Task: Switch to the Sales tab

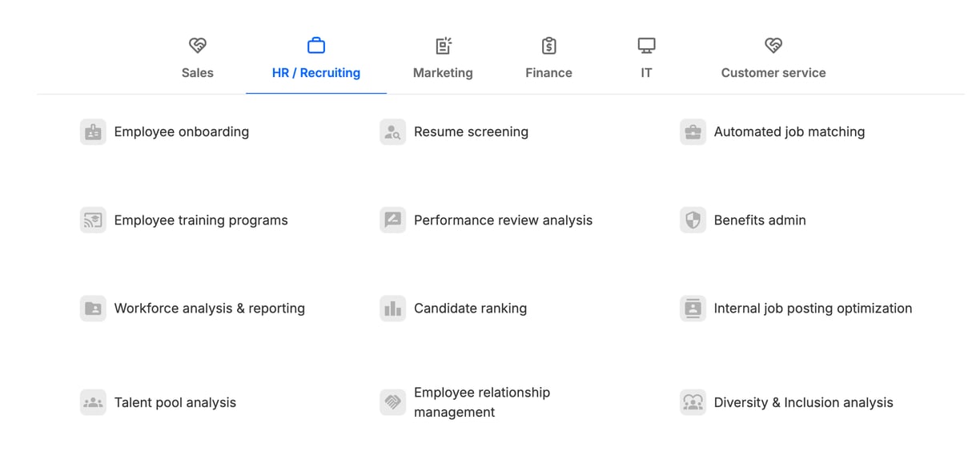Action: (x=198, y=58)
